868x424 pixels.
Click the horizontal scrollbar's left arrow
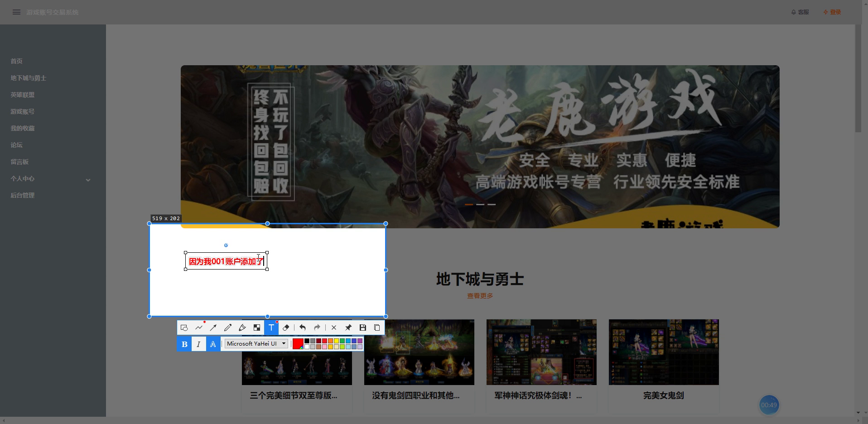tap(3, 420)
